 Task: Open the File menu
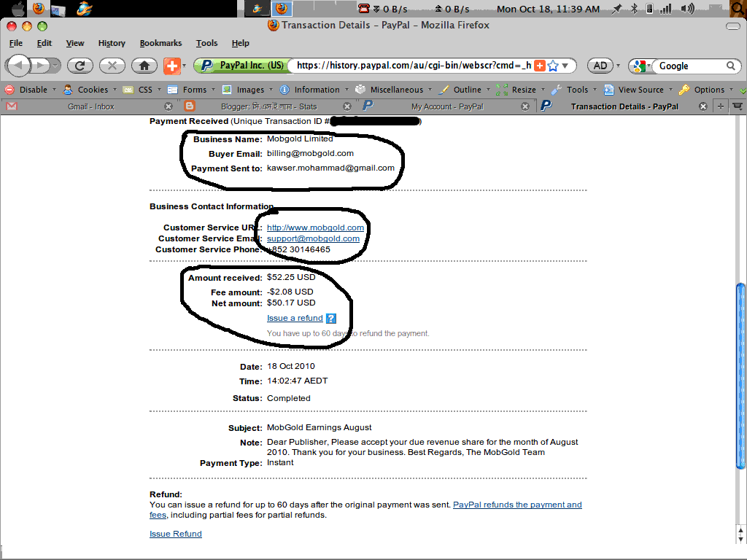click(16, 43)
